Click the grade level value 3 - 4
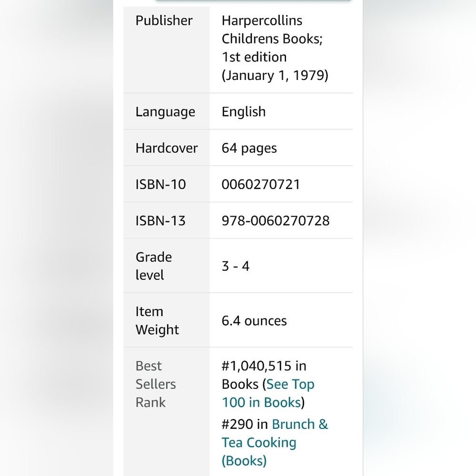 coord(235,266)
